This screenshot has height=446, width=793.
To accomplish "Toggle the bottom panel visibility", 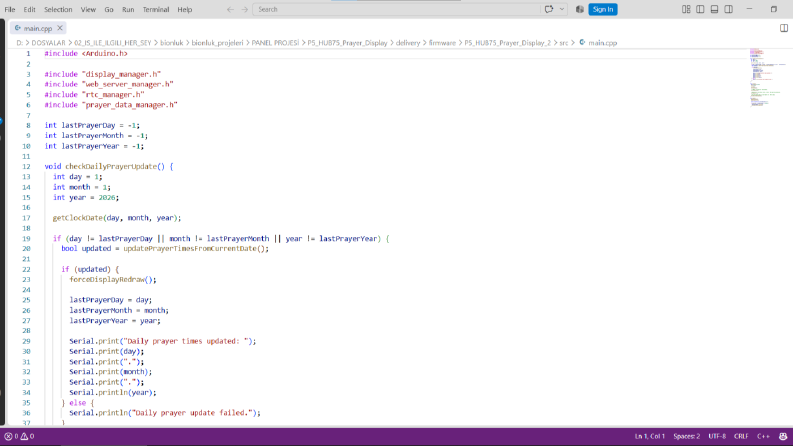I will click(715, 9).
